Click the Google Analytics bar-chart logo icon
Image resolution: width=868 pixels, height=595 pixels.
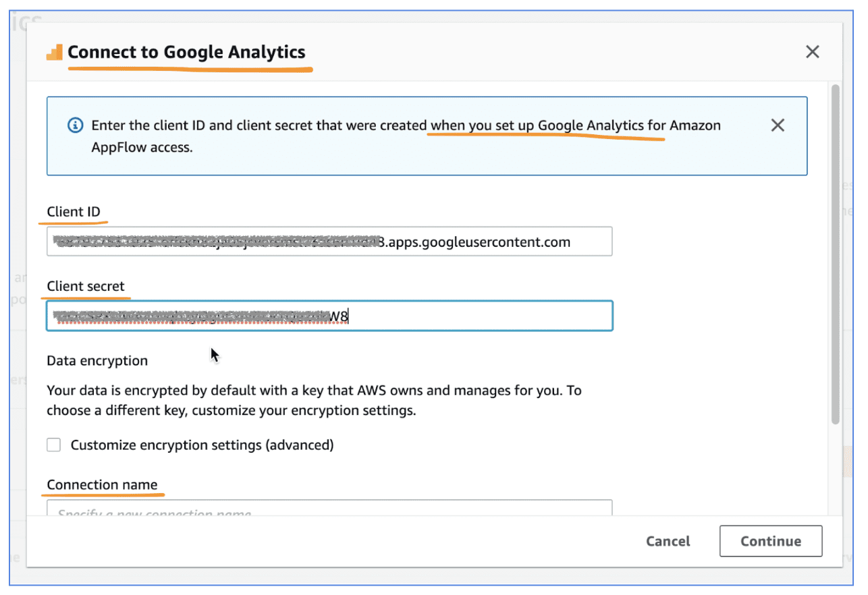[x=54, y=51]
